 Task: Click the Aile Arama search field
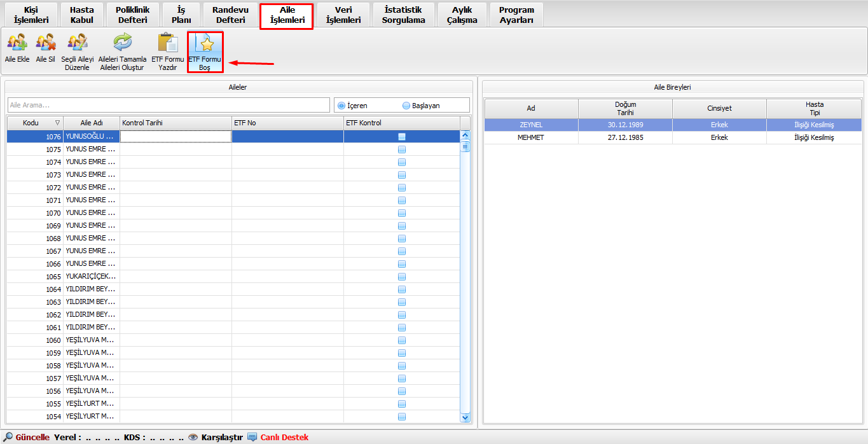pyautogui.click(x=169, y=105)
